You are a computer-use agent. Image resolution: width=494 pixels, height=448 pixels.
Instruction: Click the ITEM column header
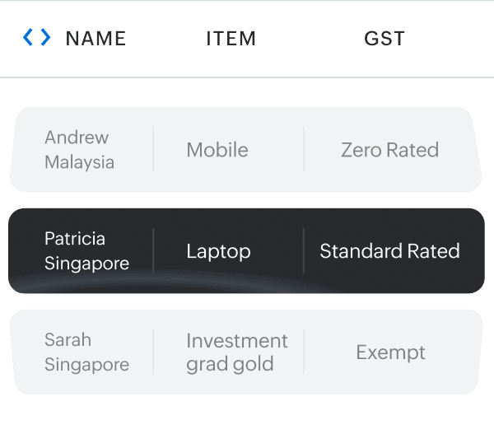click(x=231, y=38)
